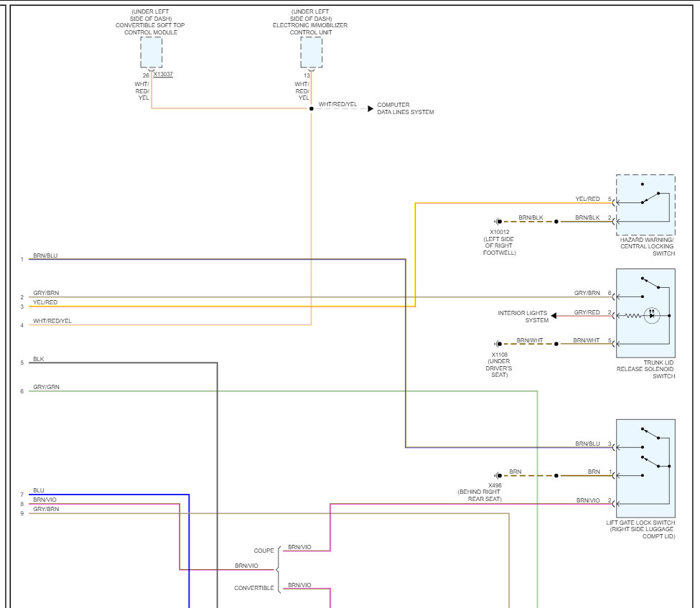Select the BRN/BLU wire label at pin 1

(x=45, y=256)
